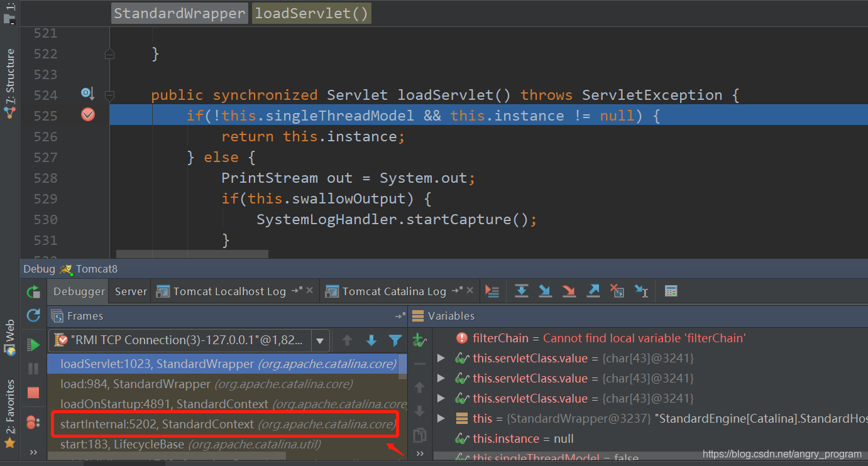Expand the first this.servletClass.value watch
Screen dimensions: 868x466
pos(441,359)
